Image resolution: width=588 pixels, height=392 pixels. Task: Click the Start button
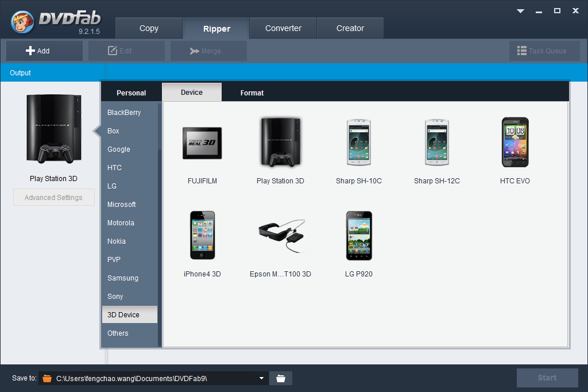547,378
